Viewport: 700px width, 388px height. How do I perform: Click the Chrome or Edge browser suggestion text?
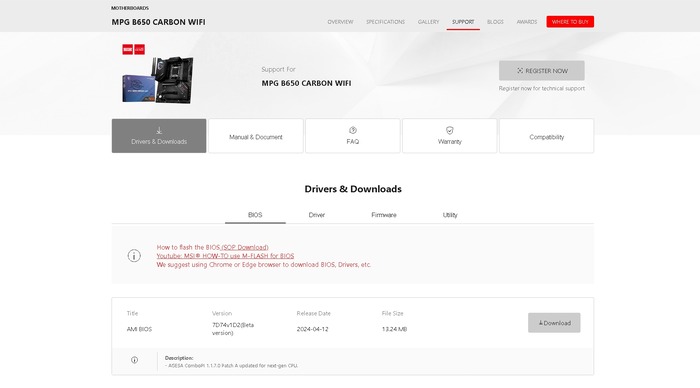(x=264, y=265)
